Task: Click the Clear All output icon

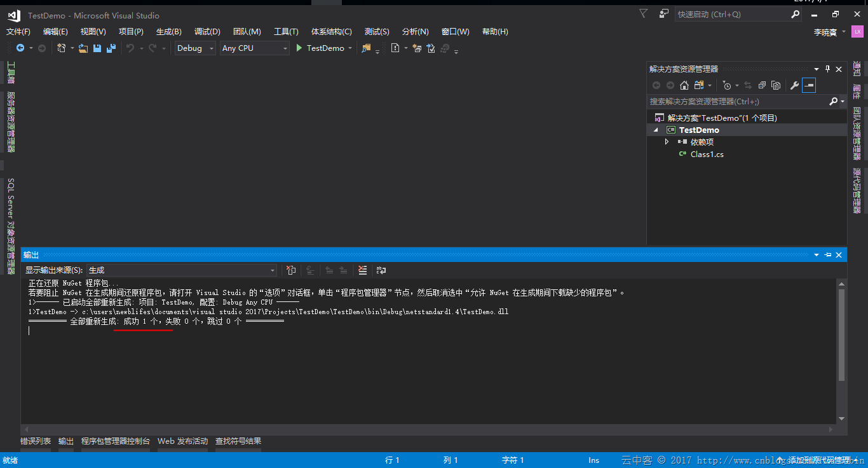Action: coord(363,270)
